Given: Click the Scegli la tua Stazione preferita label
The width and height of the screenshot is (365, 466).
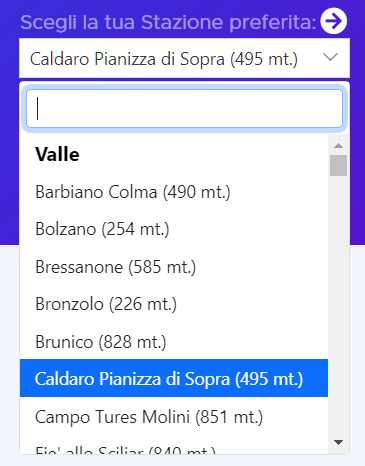Looking at the screenshot, I should click(168, 22).
